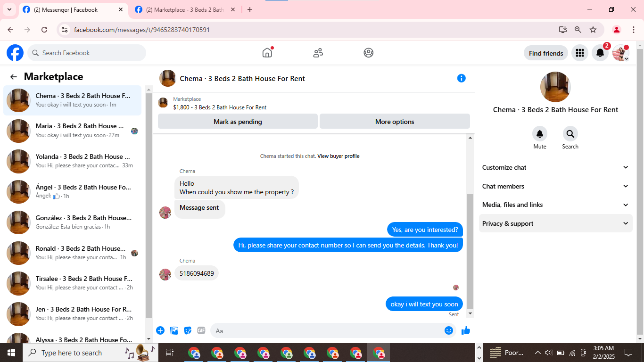This screenshot has height=362, width=644.
Task: Search in conversation magnifier icon
Action: 570,134
